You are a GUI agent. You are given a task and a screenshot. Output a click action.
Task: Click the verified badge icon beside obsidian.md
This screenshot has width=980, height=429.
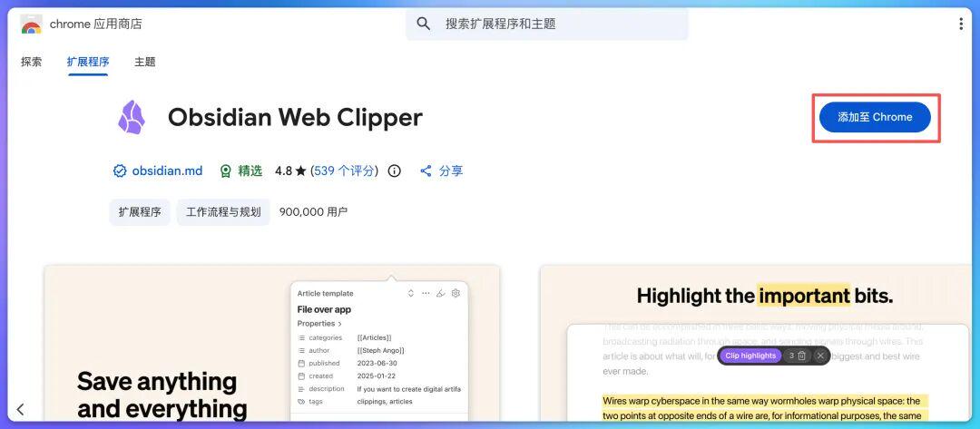coord(120,171)
